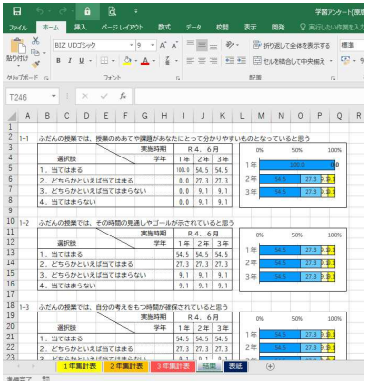
Task: Click the Select All corner triangle
Action: point(12,116)
